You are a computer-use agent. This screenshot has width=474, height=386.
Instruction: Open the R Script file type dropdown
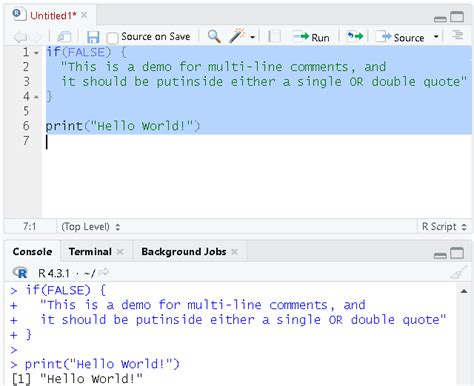click(444, 227)
